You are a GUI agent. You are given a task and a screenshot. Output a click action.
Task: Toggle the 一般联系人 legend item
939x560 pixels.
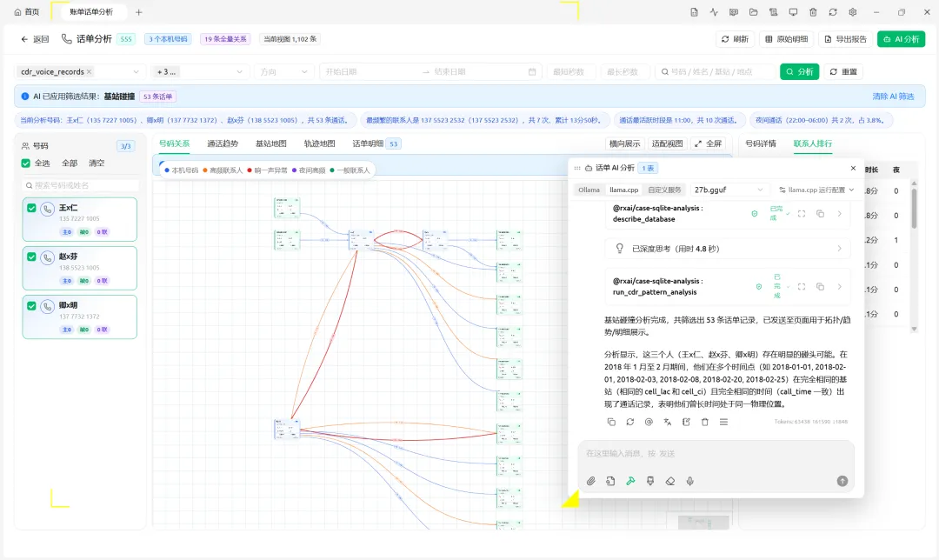[350, 170]
